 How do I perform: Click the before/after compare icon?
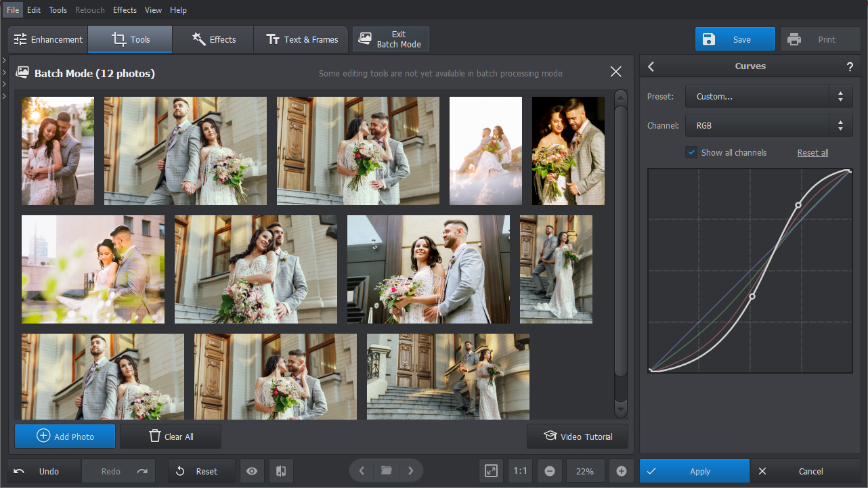point(280,471)
